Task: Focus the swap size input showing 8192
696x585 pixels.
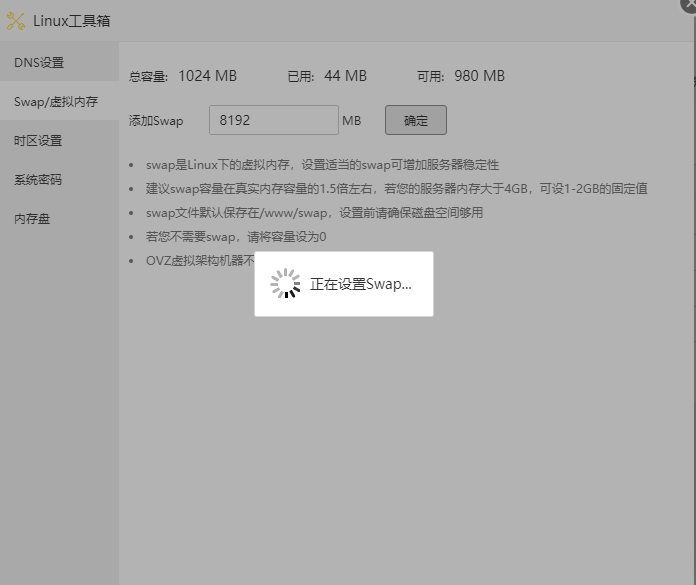Action: 274,120
